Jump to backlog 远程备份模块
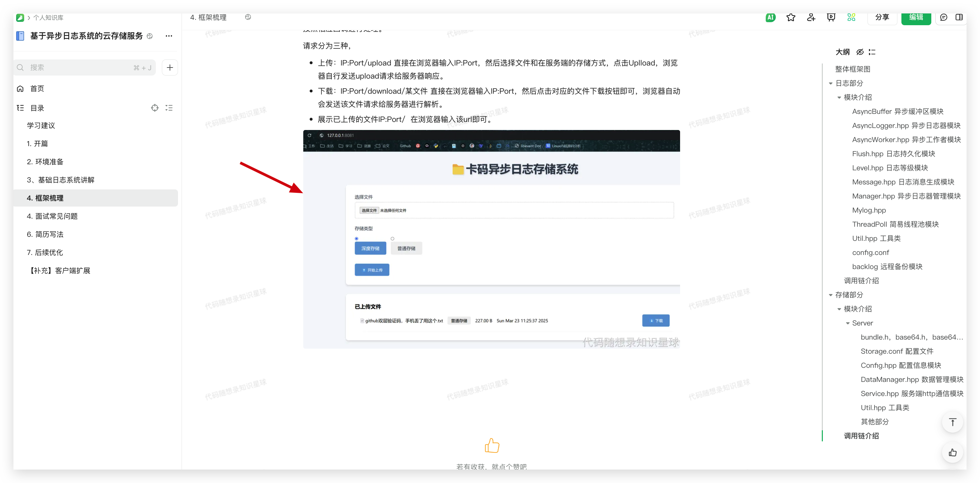This screenshot has height=483, width=980. pyautogui.click(x=887, y=266)
